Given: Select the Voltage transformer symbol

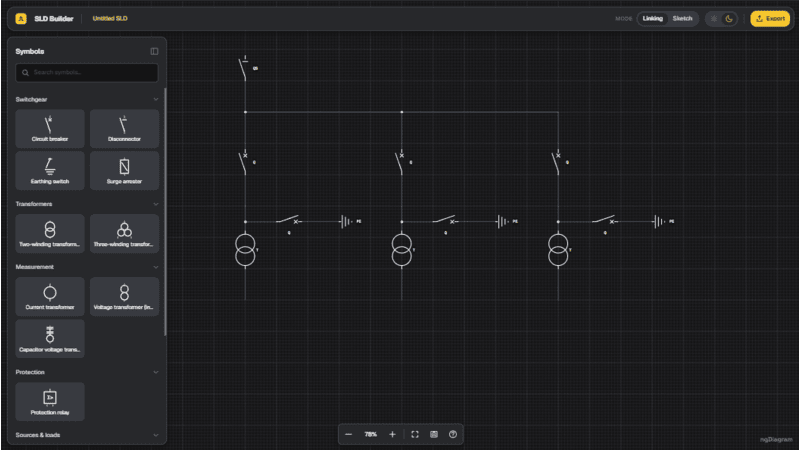Looking at the screenshot, I should click(124, 296).
